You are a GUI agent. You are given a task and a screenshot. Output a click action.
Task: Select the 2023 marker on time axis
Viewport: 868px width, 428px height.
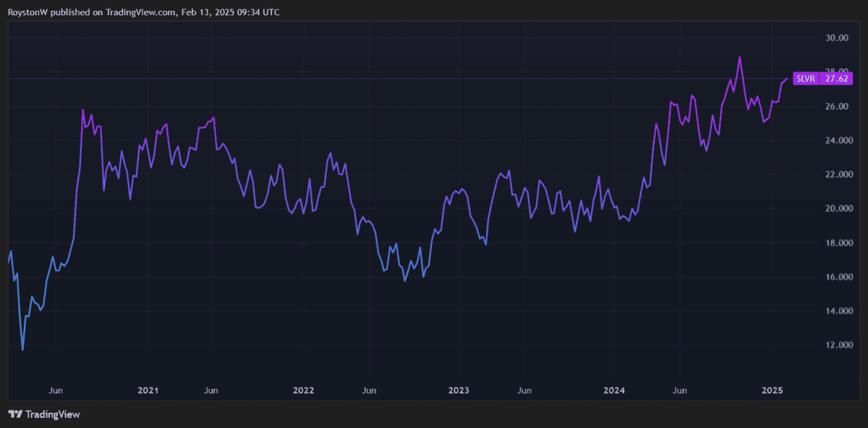[x=459, y=390]
